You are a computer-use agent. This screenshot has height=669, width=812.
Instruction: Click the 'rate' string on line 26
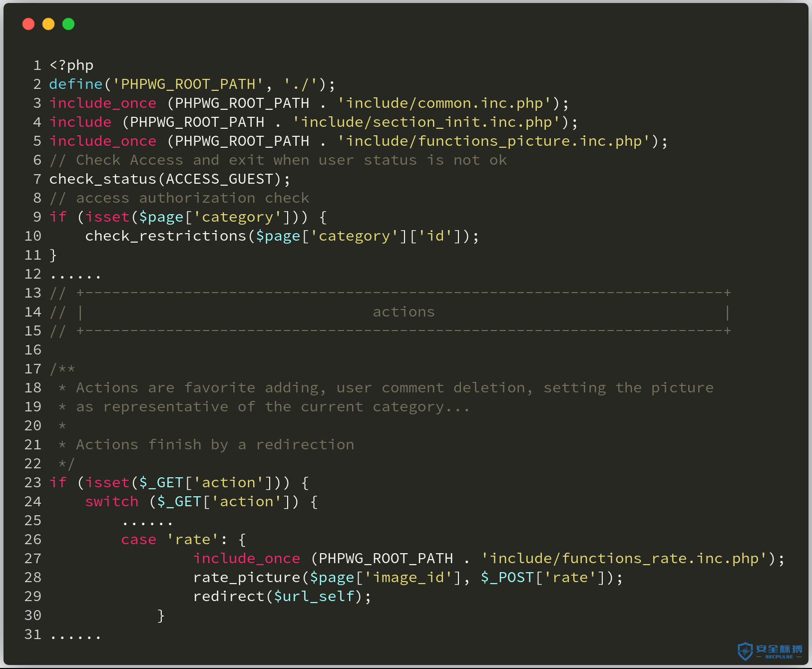click(193, 539)
